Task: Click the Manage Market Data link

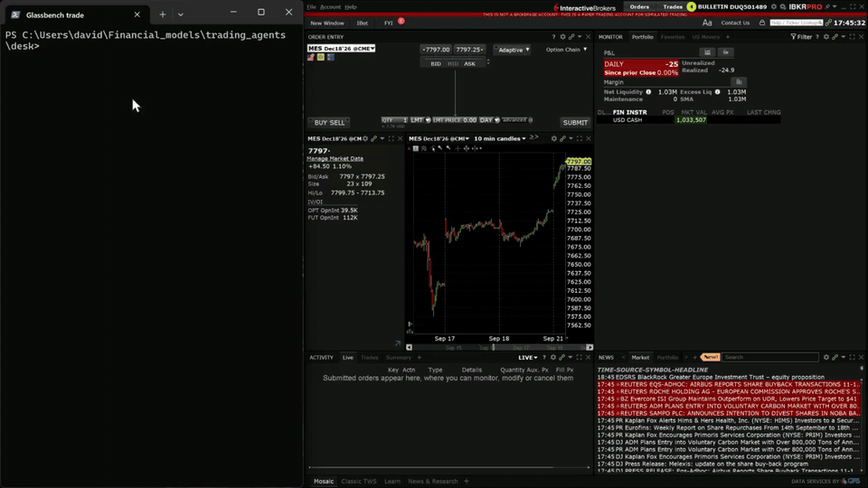Action: point(335,158)
